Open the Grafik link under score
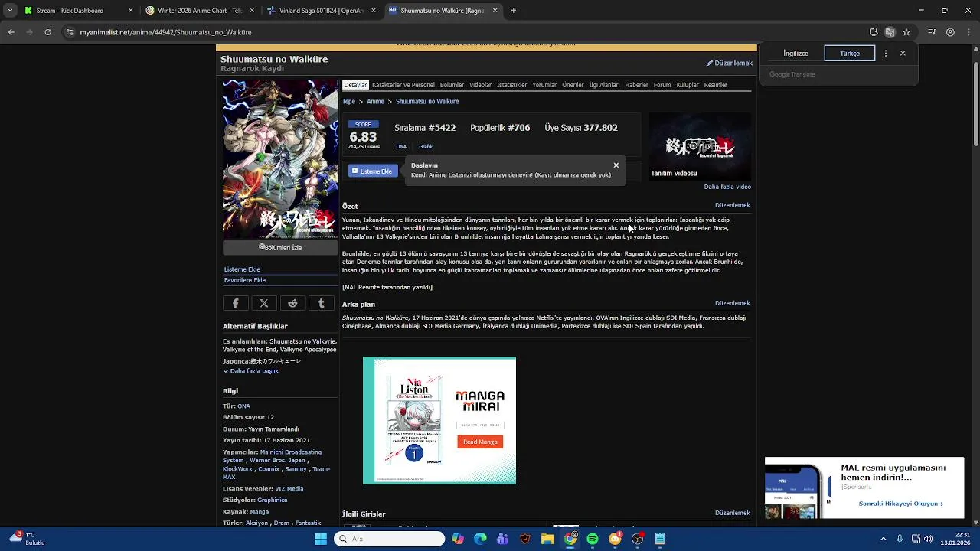980x551 pixels. [426, 147]
